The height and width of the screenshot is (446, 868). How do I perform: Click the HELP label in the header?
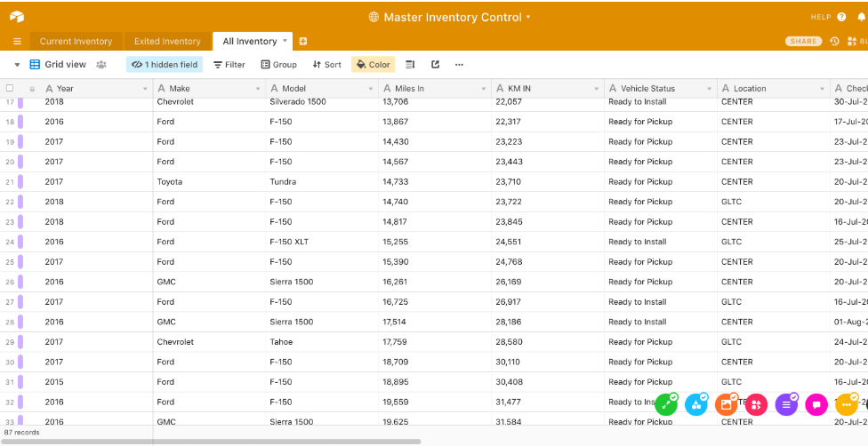[x=820, y=17]
